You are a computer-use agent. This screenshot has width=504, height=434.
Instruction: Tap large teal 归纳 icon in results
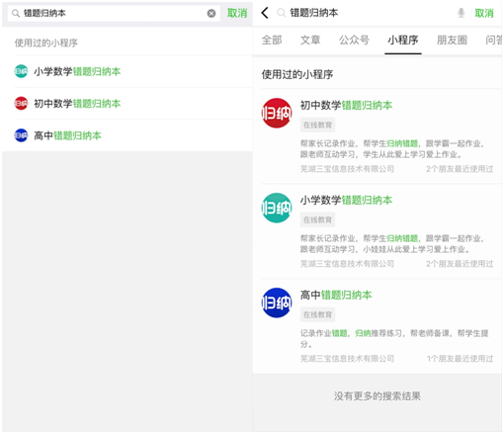click(277, 208)
